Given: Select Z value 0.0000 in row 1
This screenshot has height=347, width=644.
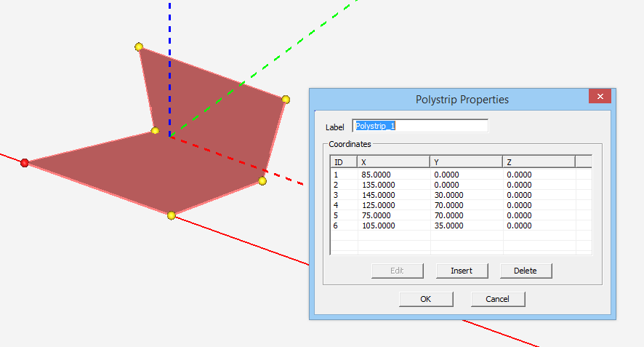Looking at the screenshot, I should pos(519,175).
